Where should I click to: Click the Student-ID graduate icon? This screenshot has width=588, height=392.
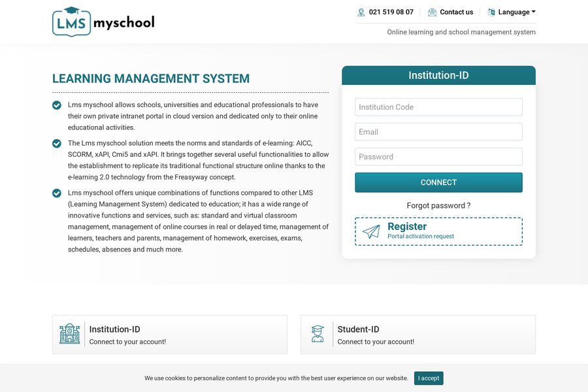[318, 333]
